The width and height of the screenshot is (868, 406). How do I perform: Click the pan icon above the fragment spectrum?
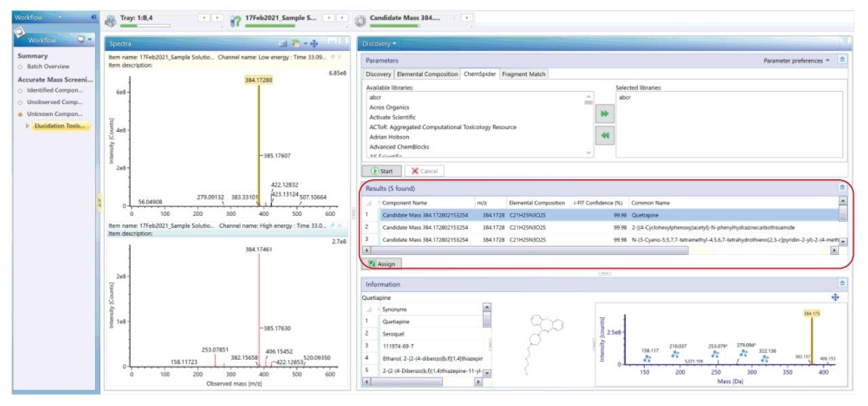click(x=835, y=297)
